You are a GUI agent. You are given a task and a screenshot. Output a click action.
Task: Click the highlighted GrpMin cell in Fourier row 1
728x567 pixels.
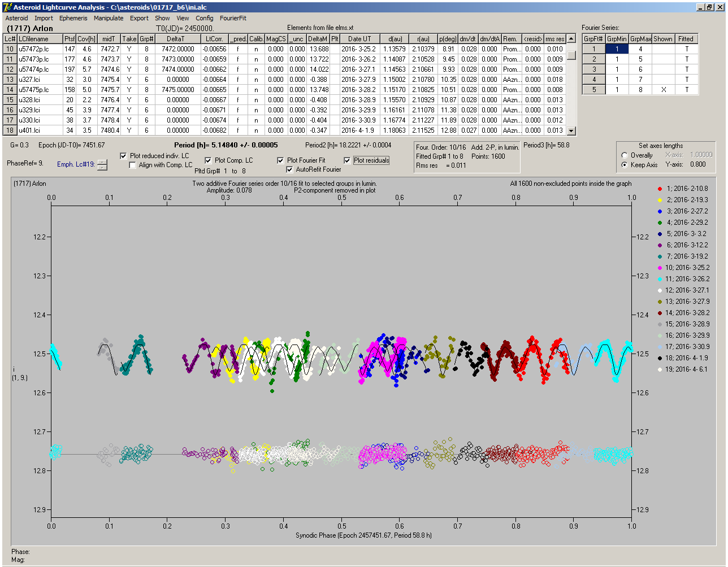click(x=617, y=49)
